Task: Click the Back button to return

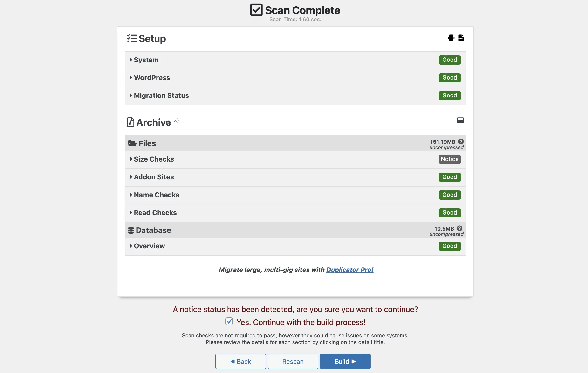Action: [x=240, y=361]
